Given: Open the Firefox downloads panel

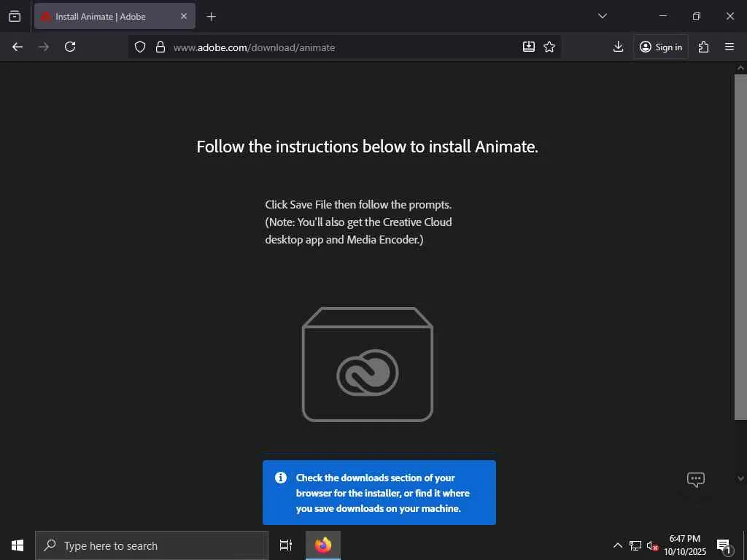Looking at the screenshot, I should [618, 47].
